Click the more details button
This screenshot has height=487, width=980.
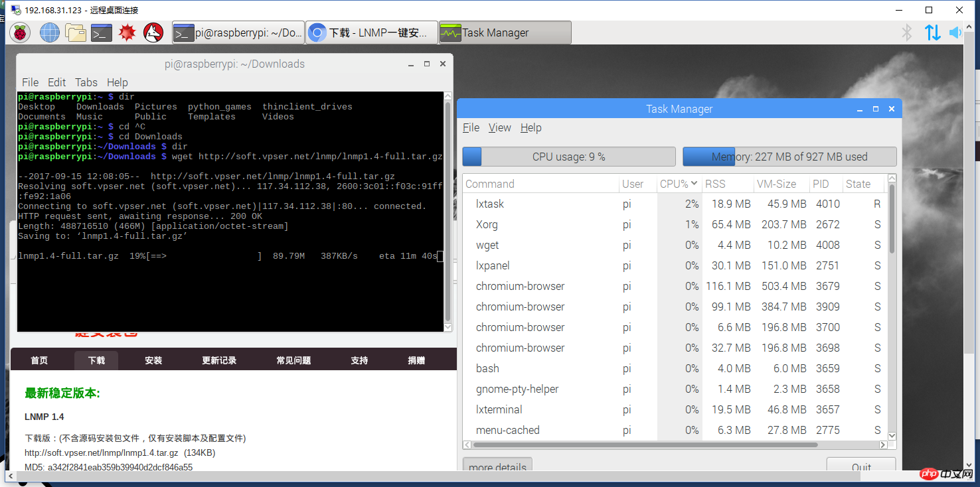pos(497,466)
